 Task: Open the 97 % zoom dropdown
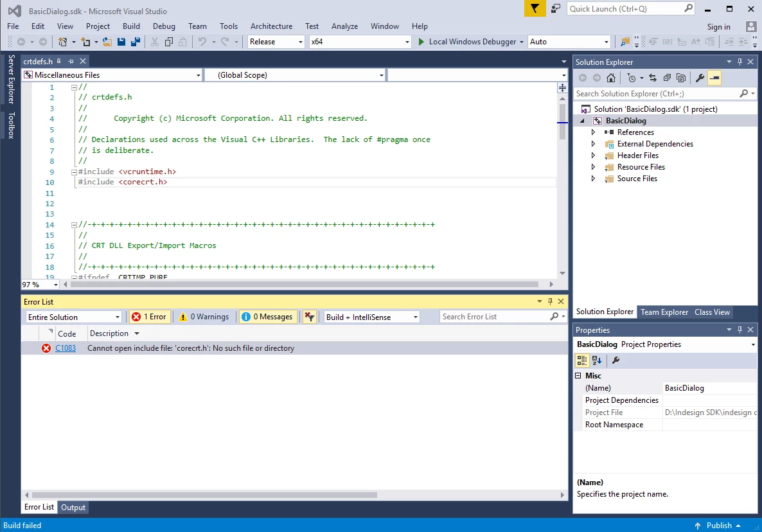(x=40, y=285)
